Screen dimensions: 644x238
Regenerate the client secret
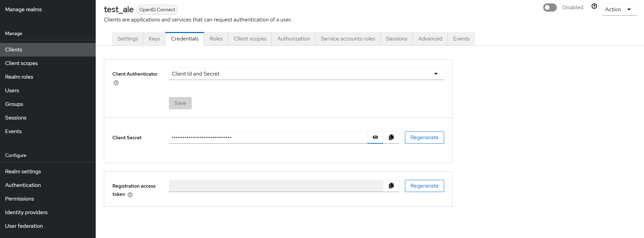[x=424, y=138]
